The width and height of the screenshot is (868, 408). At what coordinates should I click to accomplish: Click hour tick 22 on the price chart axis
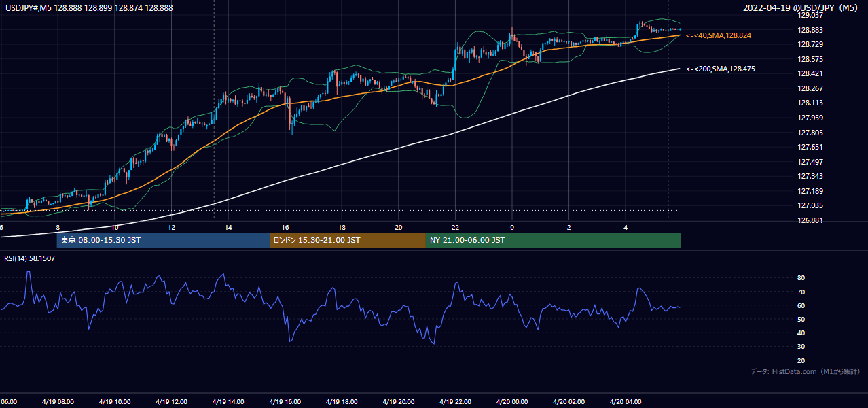(x=455, y=227)
